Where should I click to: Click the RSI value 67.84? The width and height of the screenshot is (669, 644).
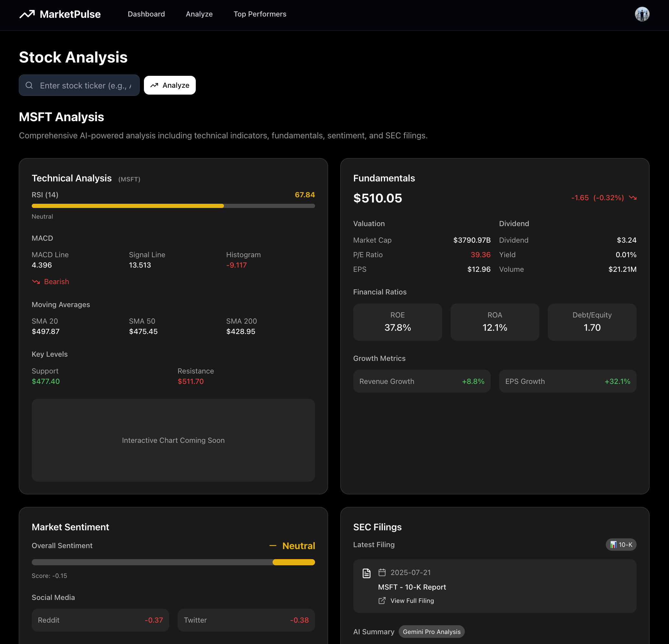tap(305, 195)
